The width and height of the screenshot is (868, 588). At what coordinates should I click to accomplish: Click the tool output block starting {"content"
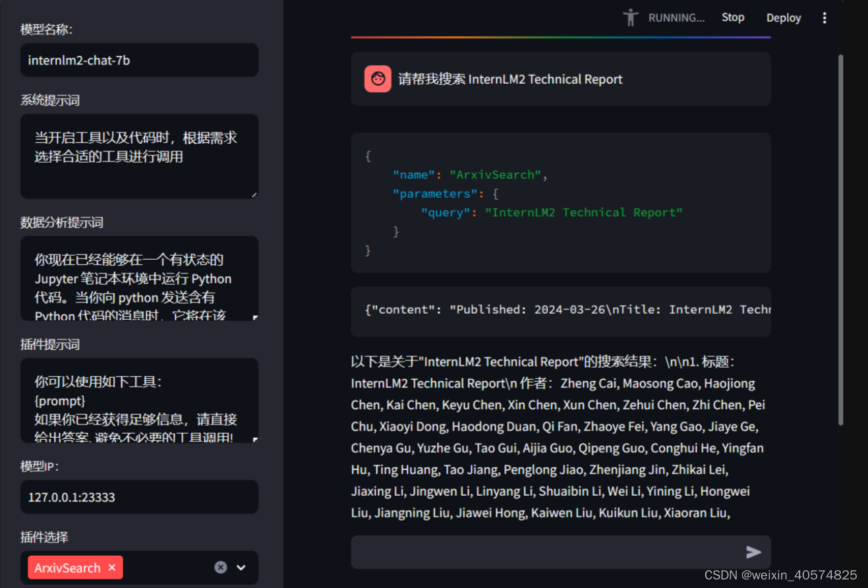point(561,310)
